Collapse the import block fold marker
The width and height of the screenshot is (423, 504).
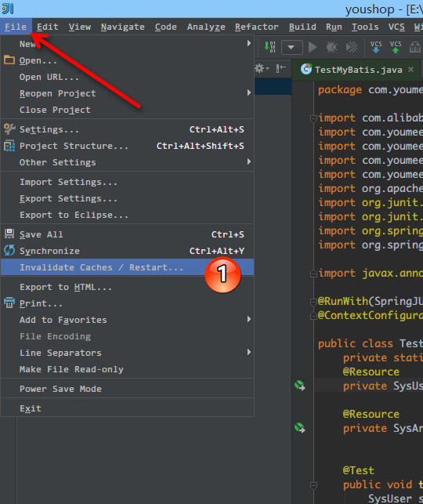coord(313,118)
